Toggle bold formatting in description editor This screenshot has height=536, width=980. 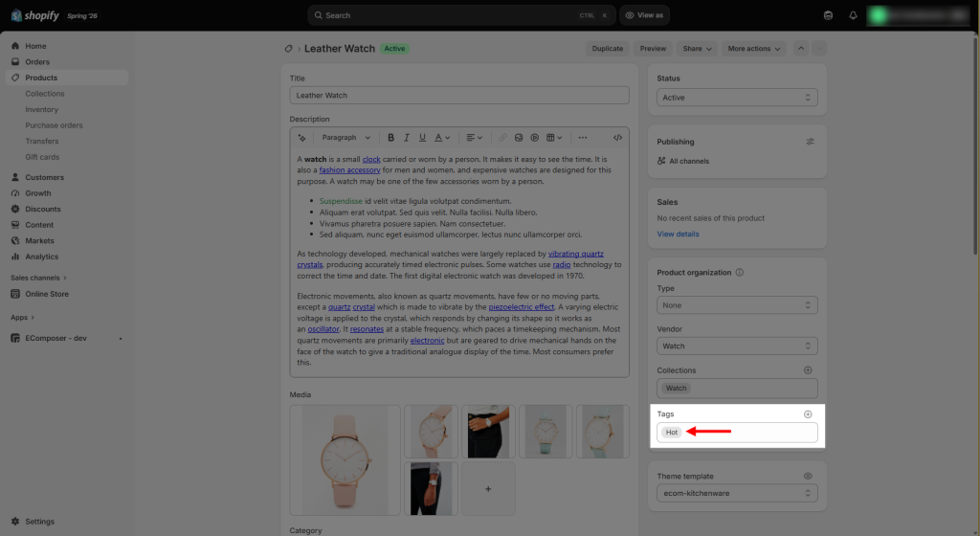390,138
